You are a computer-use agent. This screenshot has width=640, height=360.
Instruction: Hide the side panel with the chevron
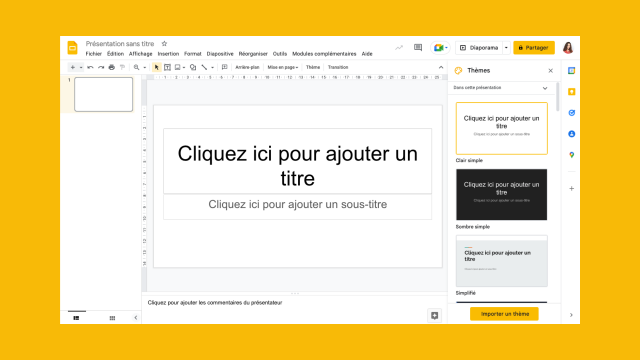click(x=571, y=315)
